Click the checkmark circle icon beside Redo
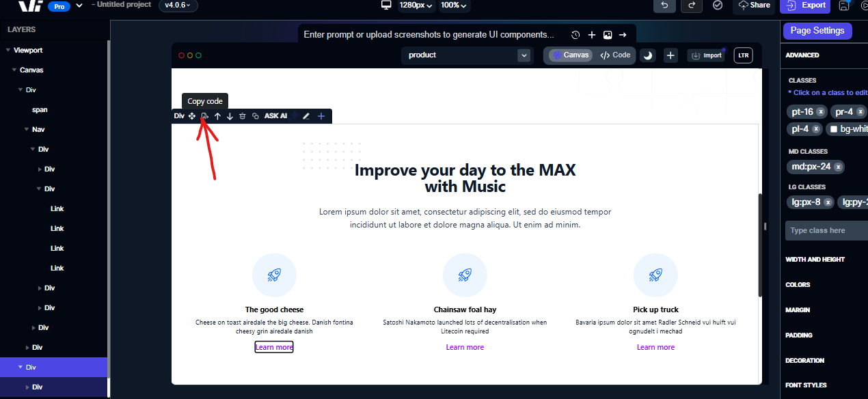The image size is (868, 399). (718, 5)
